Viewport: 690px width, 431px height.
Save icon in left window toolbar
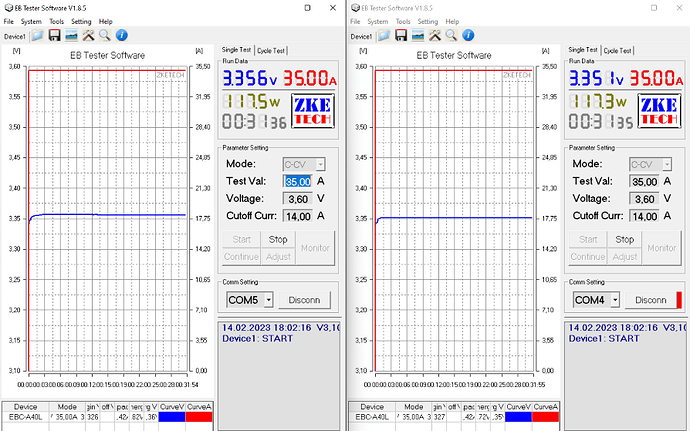click(55, 36)
